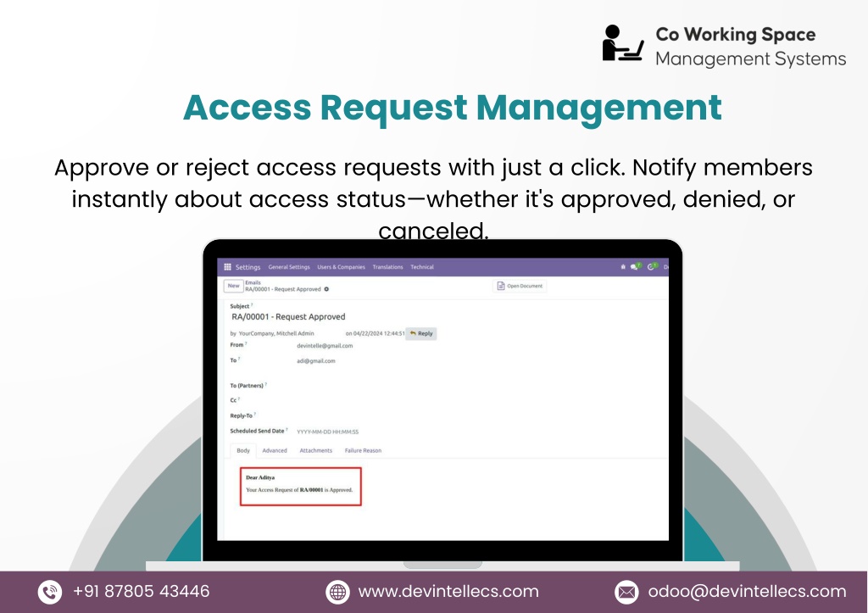The height and width of the screenshot is (613, 868).
Task: Click author text 'YourCompany, Mitchell Admin'
Action: [276, 333]
